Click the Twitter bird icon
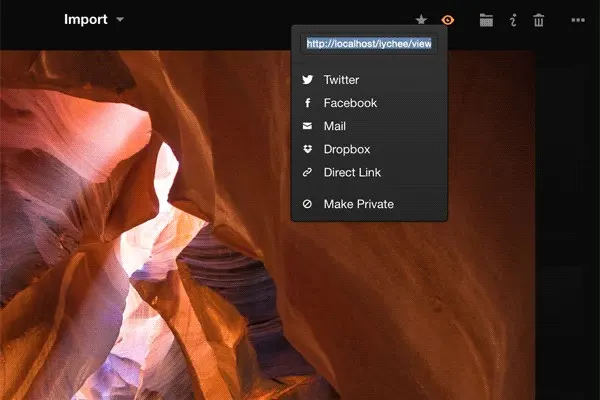The height and width of the screenshot is (400, 600). (308, 80)
